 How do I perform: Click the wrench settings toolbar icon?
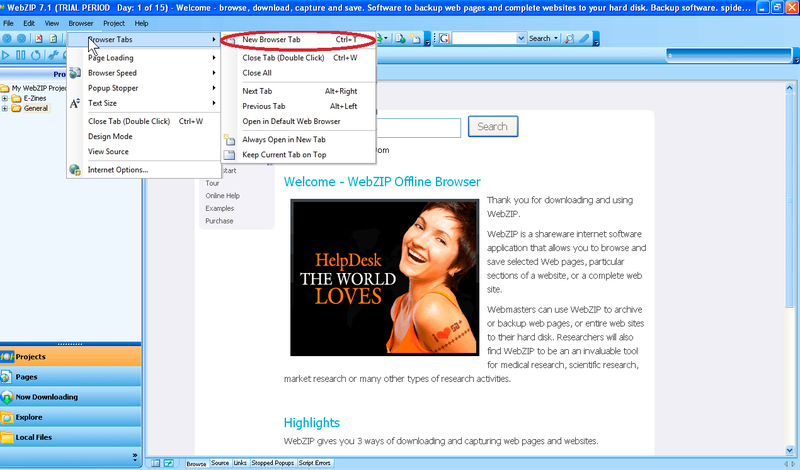(53, 55)
